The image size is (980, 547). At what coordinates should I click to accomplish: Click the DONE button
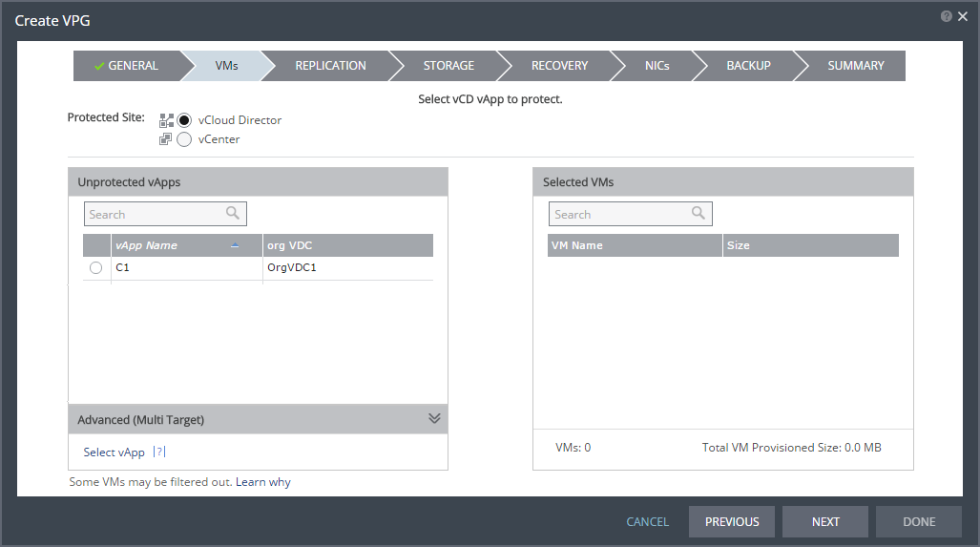tap(919, 522)
